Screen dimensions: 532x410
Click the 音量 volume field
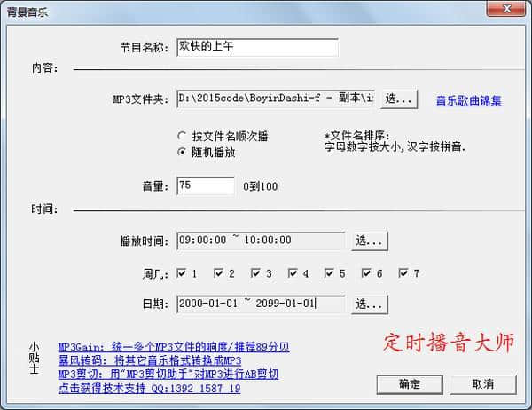click(206, 185)
